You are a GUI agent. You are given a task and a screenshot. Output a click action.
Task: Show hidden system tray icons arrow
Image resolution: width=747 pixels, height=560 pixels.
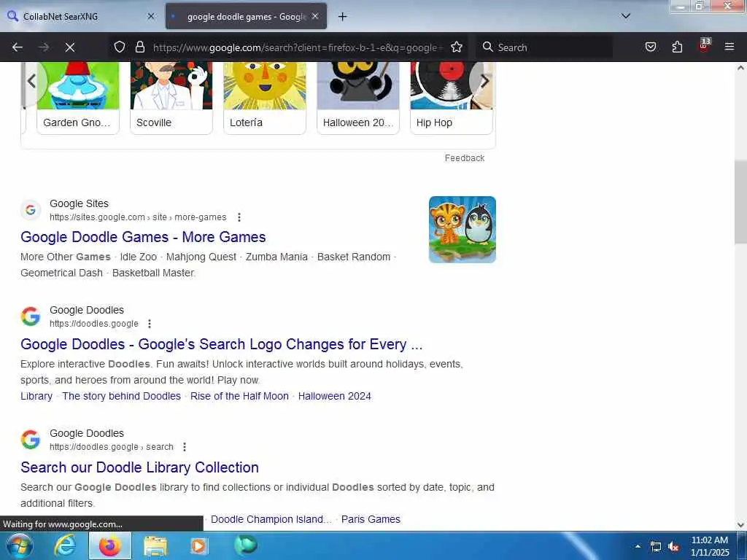[638, 546]
